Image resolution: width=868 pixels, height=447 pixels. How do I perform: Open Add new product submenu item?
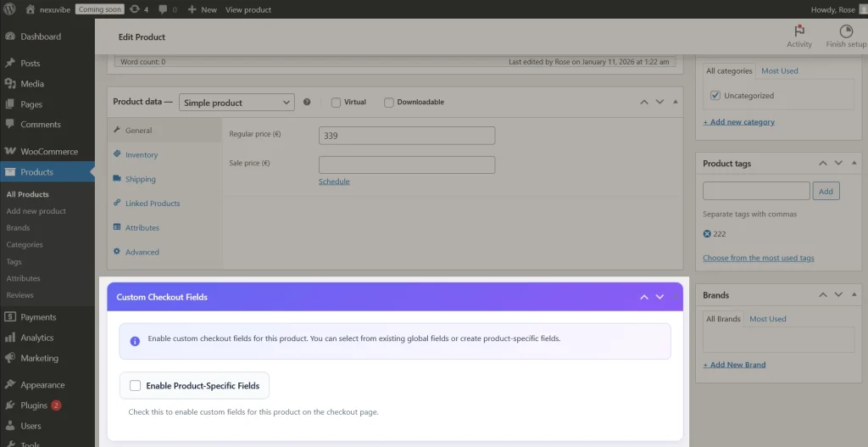(36, 211)
